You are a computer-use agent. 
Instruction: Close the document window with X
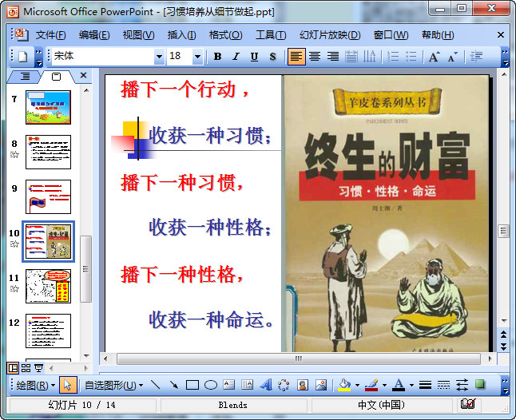501,35
